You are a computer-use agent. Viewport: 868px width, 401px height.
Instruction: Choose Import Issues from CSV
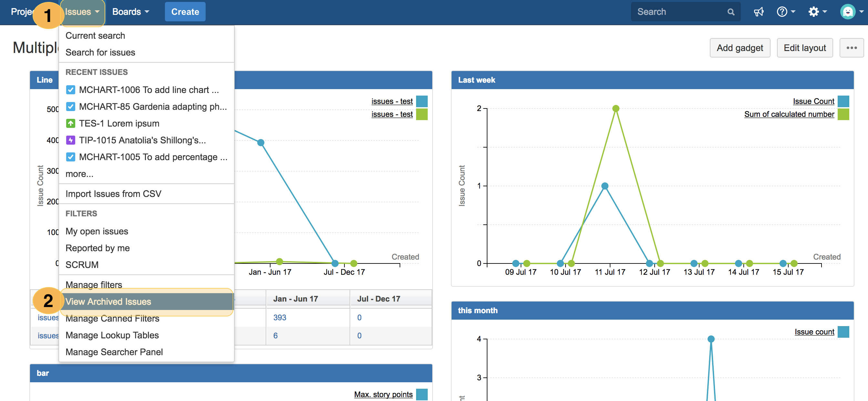113,194
